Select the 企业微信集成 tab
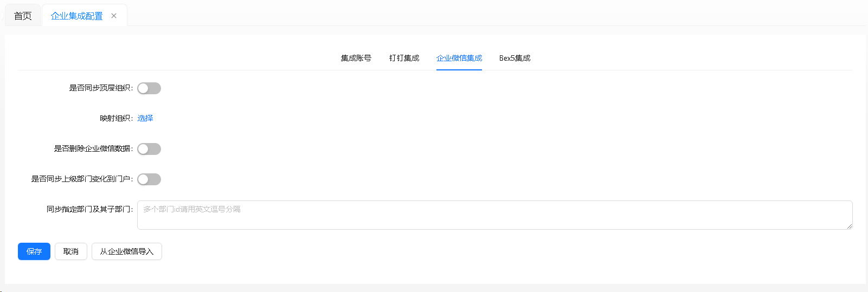868x292 pixels. tap(459, 58)
